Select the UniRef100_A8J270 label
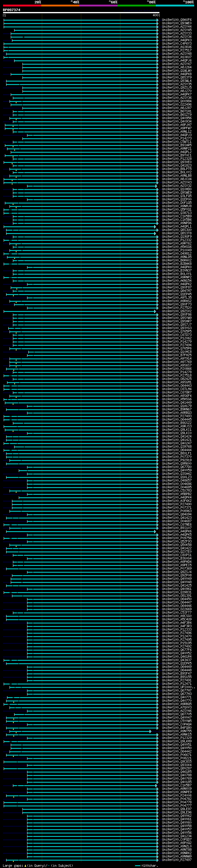 177,91
